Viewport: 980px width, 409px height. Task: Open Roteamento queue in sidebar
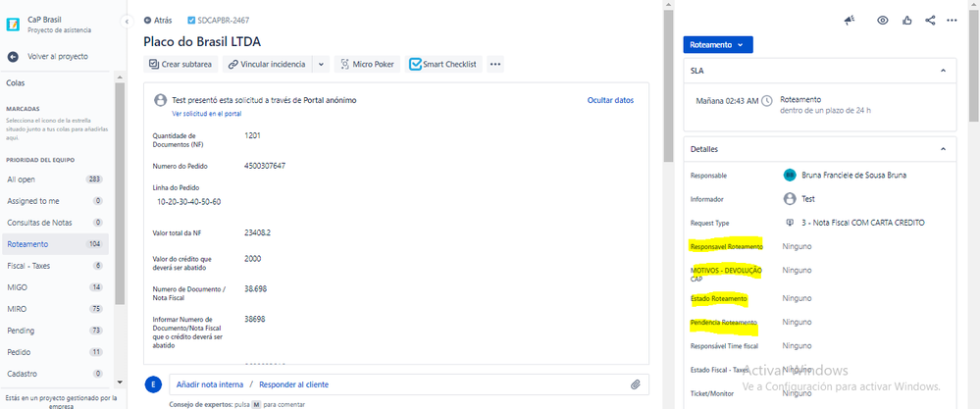pos(55,244)
